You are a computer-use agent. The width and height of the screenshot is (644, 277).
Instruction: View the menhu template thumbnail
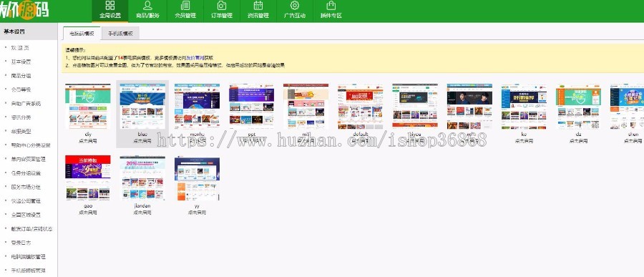tap(197, 107)
